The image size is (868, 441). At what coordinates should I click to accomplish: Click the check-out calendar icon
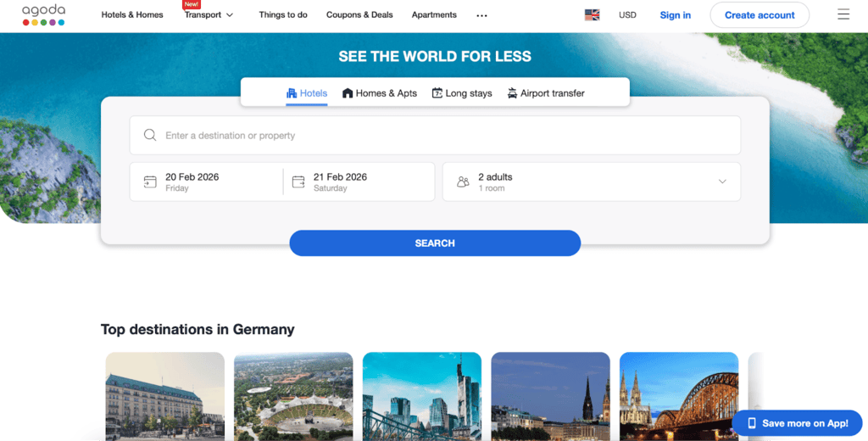point(298,181)
